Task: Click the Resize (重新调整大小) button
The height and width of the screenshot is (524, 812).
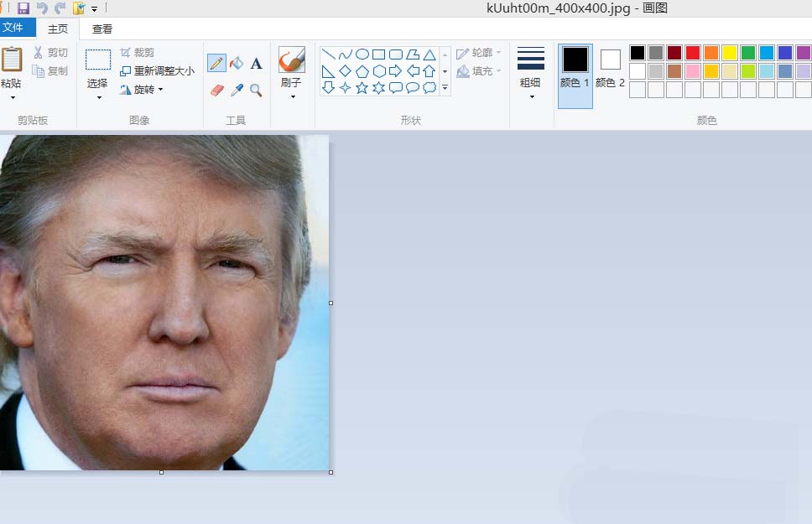Action: click(158, 71)
